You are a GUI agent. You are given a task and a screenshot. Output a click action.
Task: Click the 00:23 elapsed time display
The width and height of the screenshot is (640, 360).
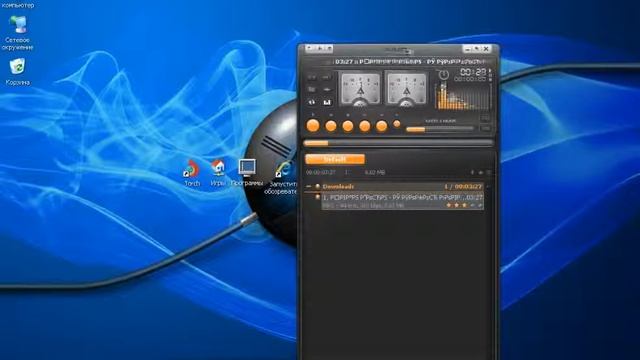473,72
